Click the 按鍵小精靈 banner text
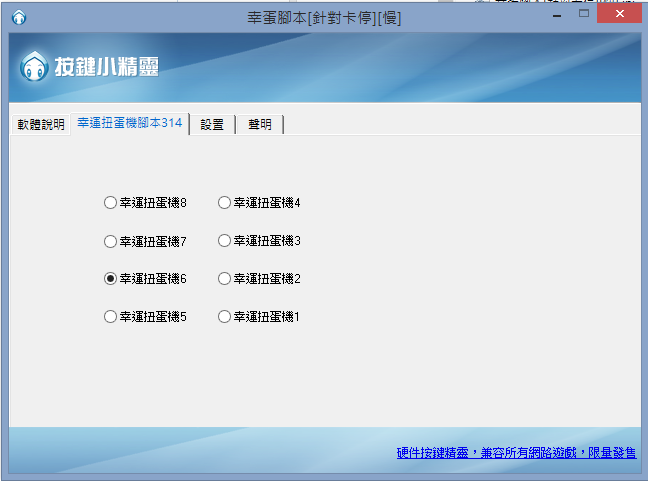This screenshot has height=481, width=648. [107, 68]
